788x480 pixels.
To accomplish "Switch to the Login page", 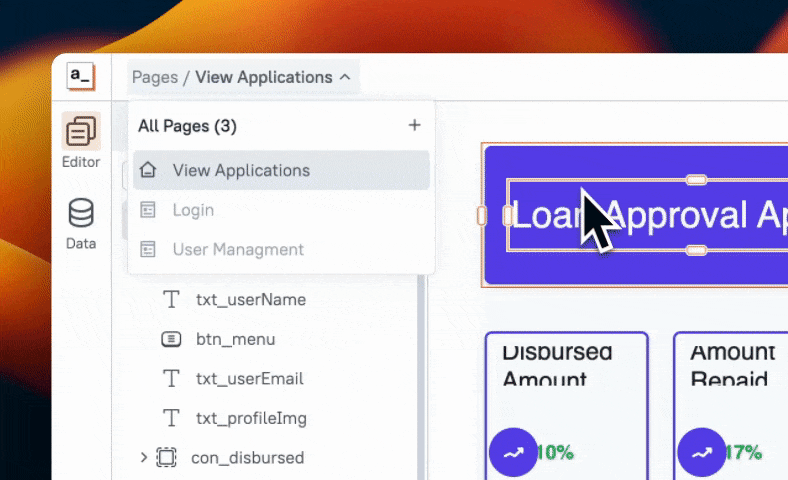I will [193, 210].
